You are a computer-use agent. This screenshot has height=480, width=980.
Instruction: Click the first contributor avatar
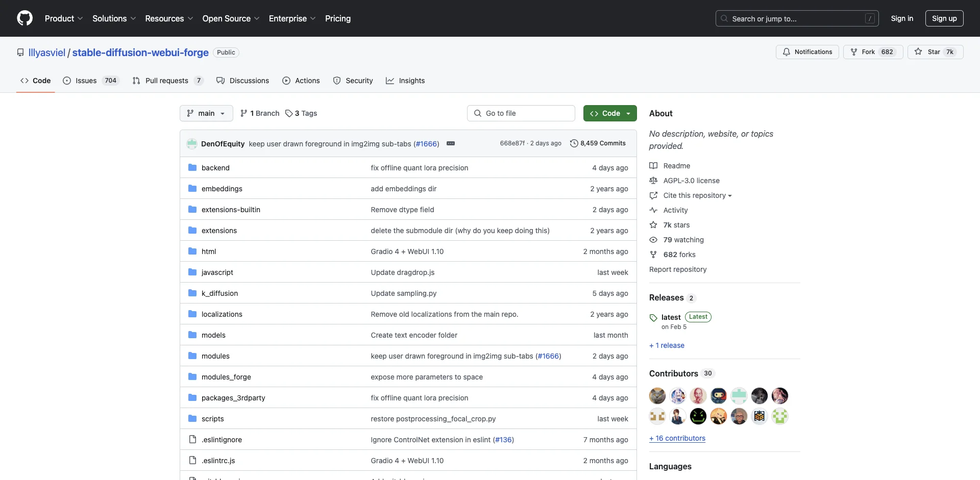pyautogui.click(x=657, y=396)
